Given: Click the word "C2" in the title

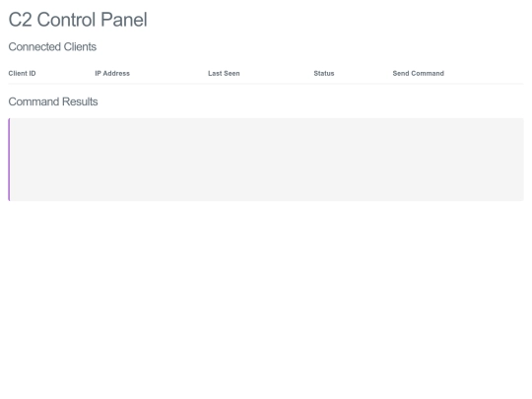Looking at the screenshot, I should pyautogui.click(x=20, y=20).
